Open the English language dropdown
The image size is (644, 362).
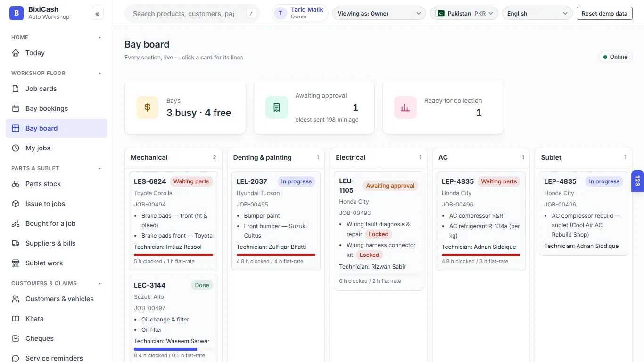(537, 14)
